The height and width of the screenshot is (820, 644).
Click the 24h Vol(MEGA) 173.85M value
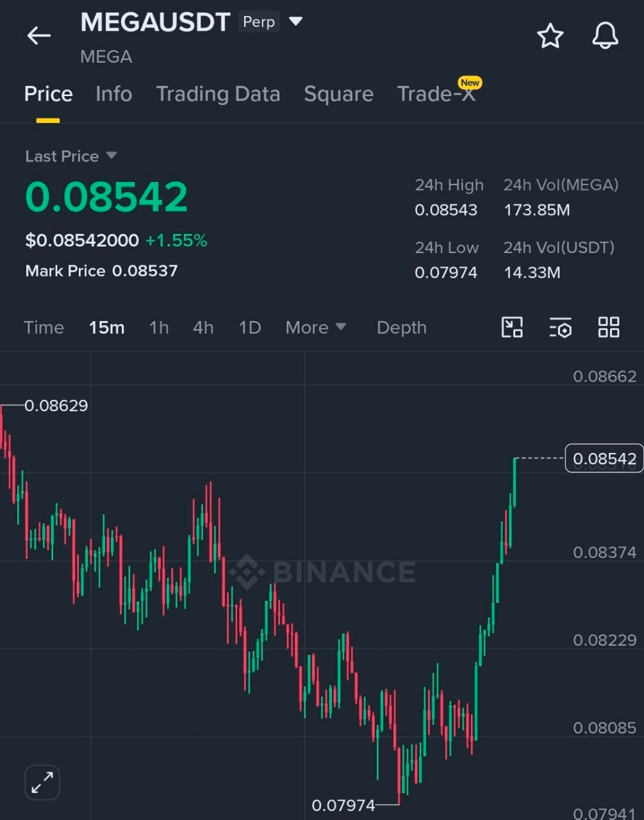(536, 210)
